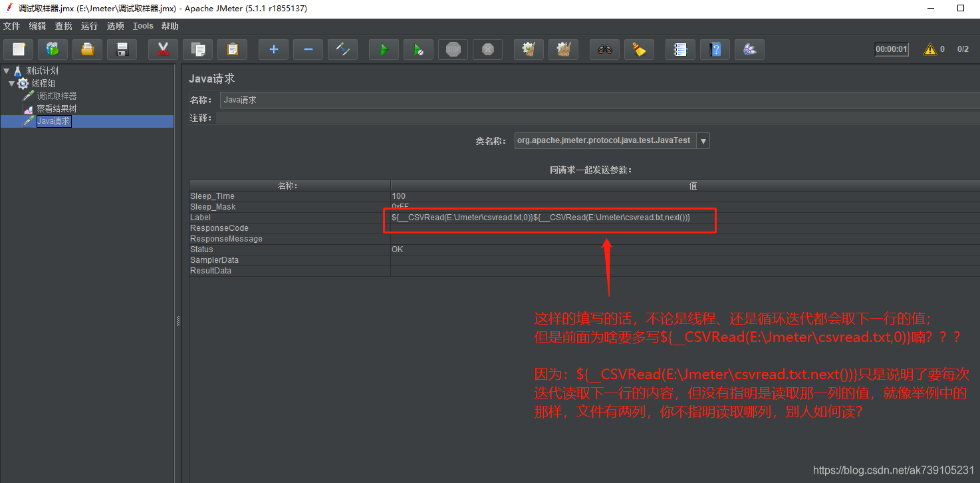This screenshot has width=980, height=483.
Task: Click the Clear results broom icon
Action: coord(529,49)
